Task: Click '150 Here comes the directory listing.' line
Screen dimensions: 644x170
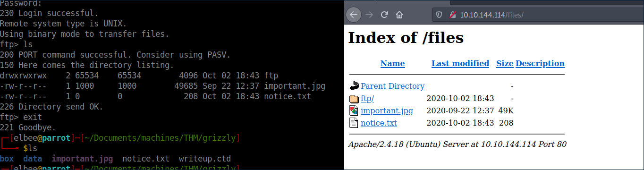Action: pos(87,65)
